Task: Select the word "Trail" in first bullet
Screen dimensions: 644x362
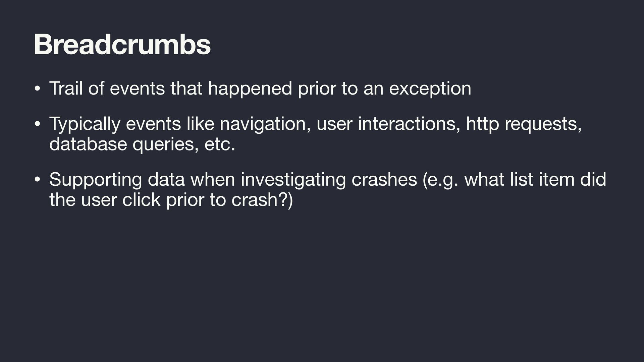Action: (66, 88)
